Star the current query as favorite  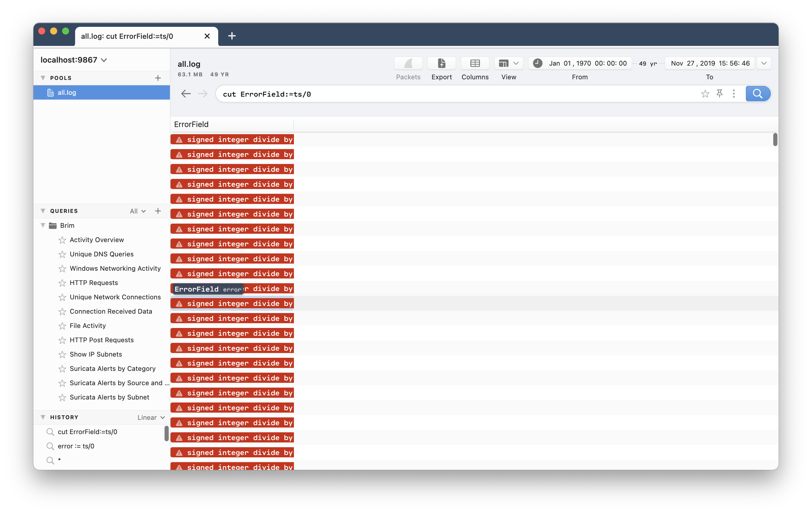(x=705, y=94)
